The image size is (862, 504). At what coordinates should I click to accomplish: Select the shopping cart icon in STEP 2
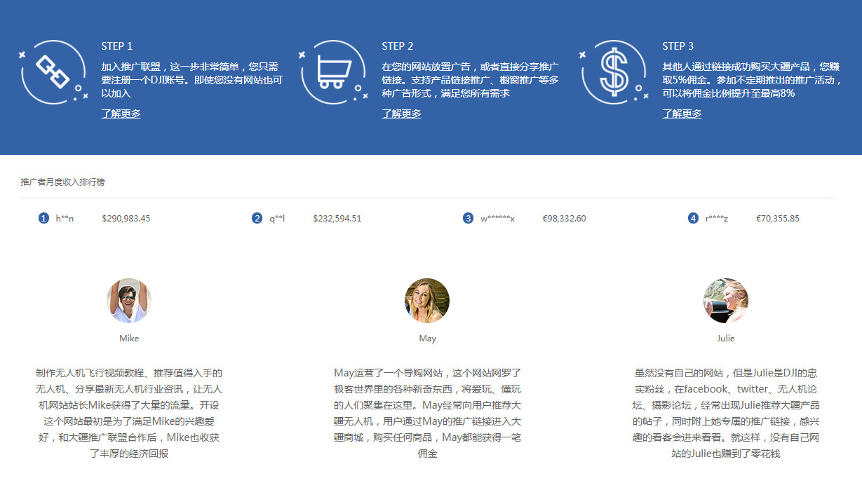tap(333, 71)
